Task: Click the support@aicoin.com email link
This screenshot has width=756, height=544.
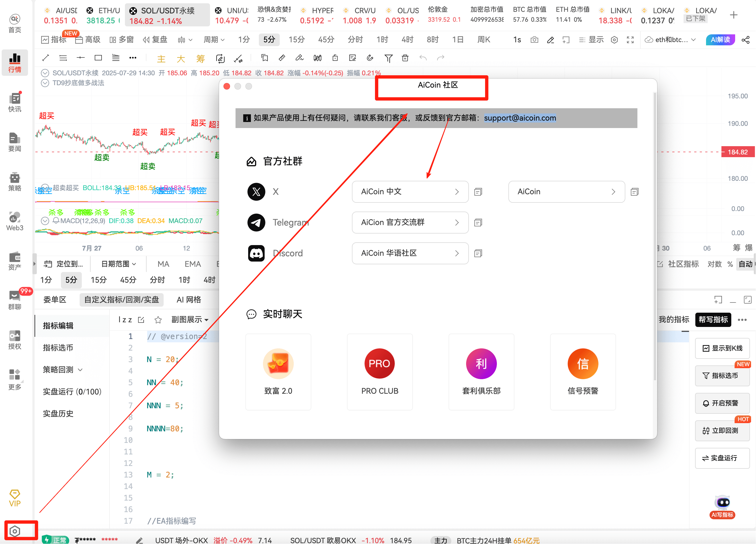Action: [x=520, y=118]
